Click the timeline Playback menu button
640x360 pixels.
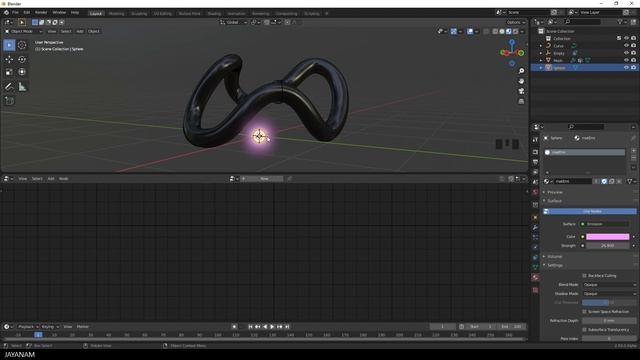click(x=27, y=327)
